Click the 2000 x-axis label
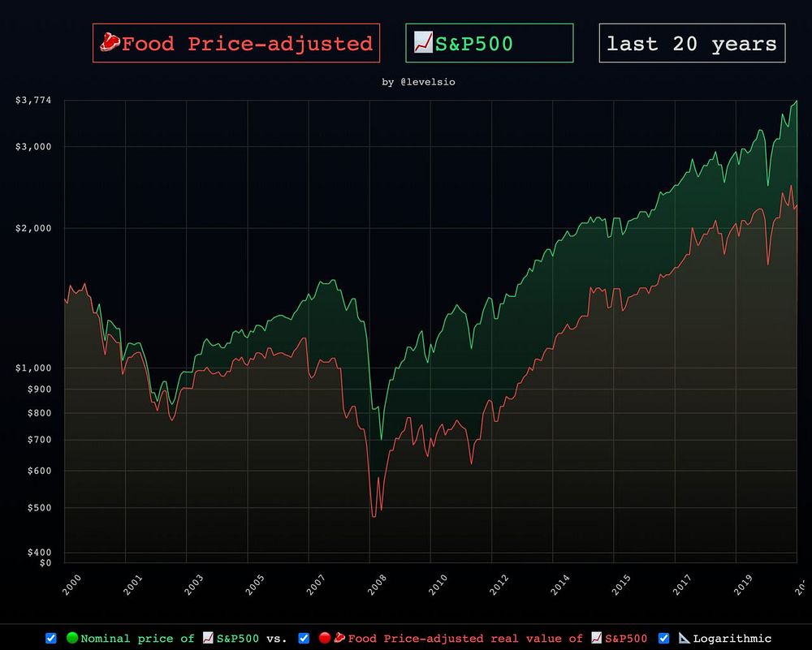Image resolution: width=812 pixels, height=650 pixels. tap(72, 585)
